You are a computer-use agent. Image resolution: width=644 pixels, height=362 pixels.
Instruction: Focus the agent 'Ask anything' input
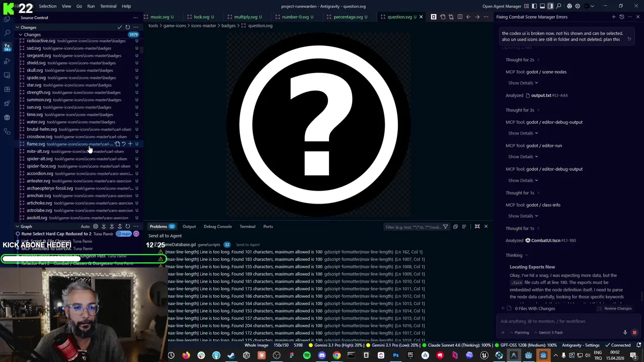[569, 321]
